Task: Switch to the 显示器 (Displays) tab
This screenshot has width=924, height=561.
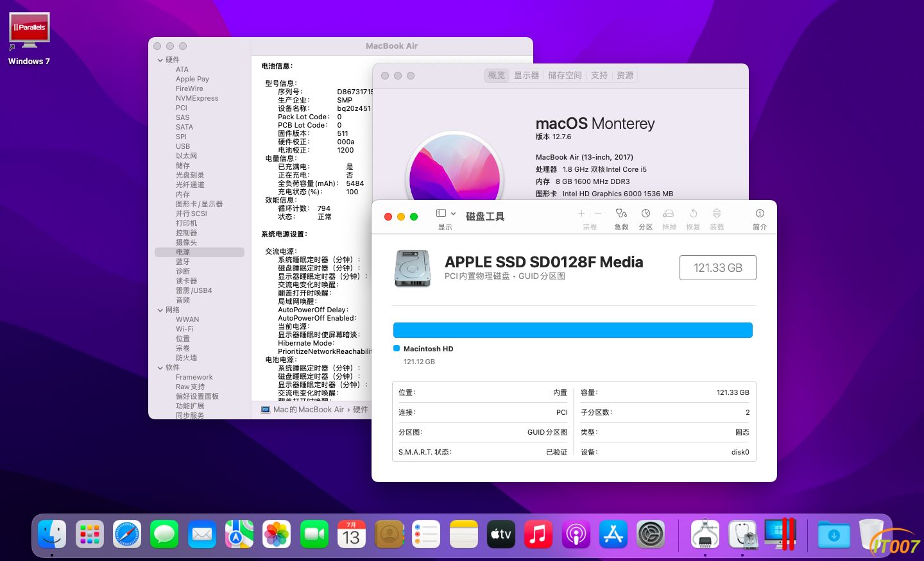Action: (x=526, y=76)
